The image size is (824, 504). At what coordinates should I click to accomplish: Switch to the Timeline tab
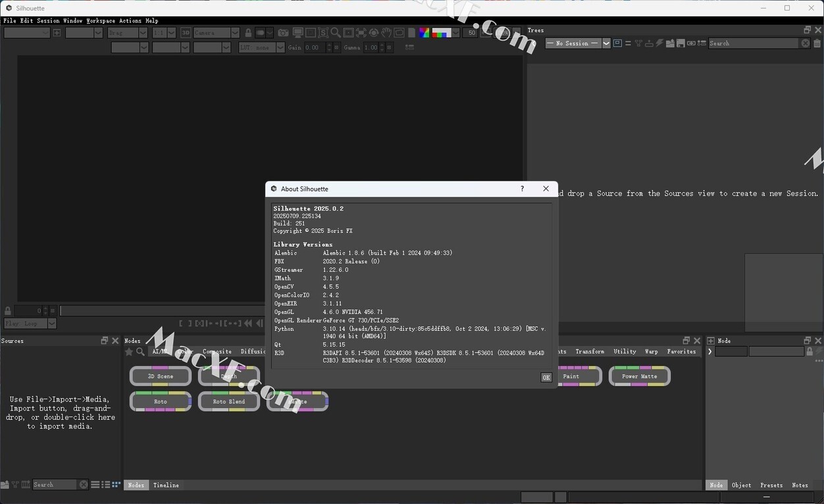[x=166, y=486]
